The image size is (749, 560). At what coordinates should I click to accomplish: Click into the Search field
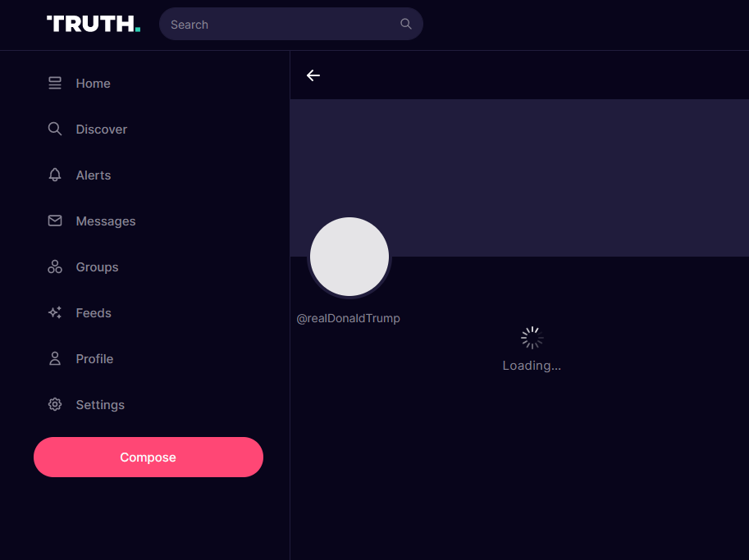point(291,24)
